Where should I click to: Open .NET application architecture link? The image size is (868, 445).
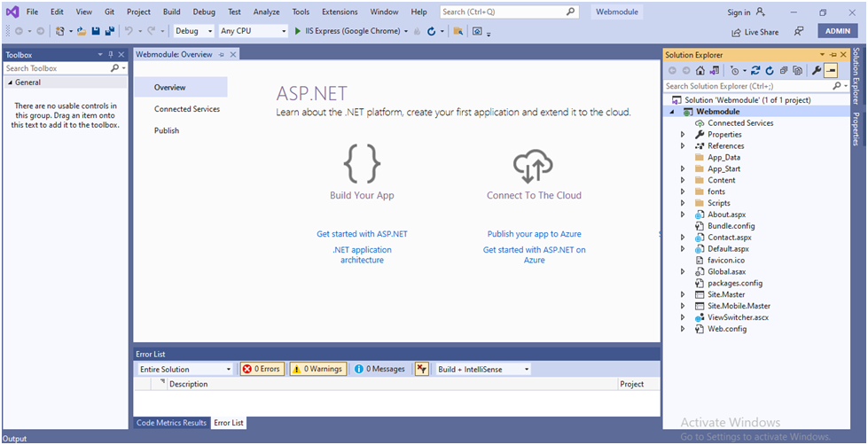pos(362,254)
